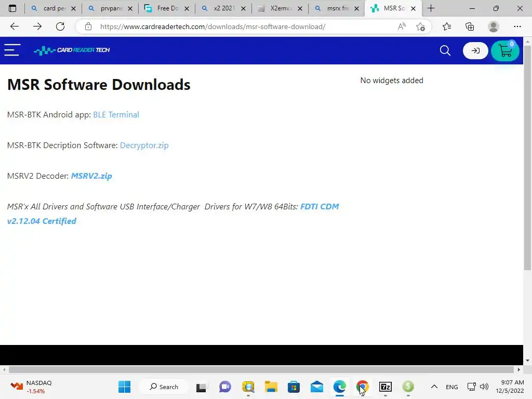532x399 pixels.
Task: Close the 'Free Do' tab
Action: [187, 8]
